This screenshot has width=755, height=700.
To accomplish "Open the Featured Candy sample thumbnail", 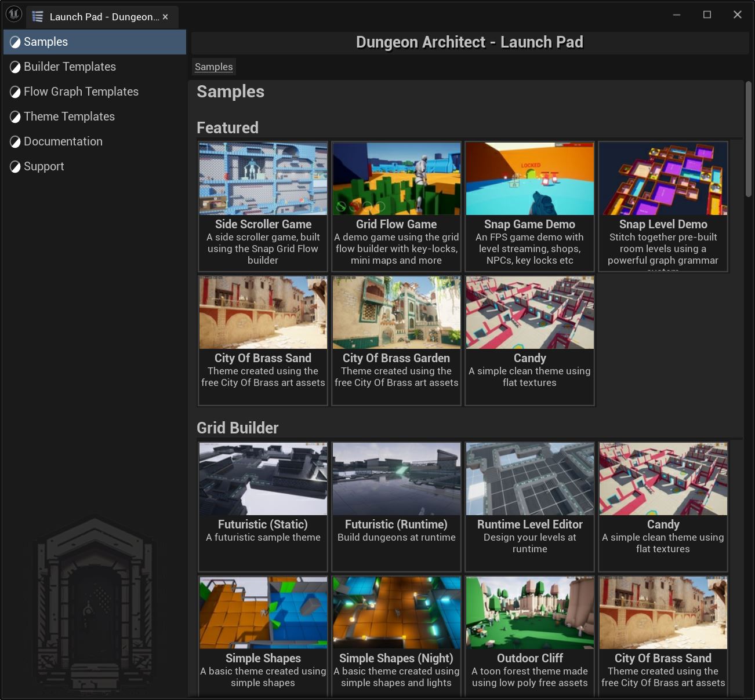I will (530, 312).
